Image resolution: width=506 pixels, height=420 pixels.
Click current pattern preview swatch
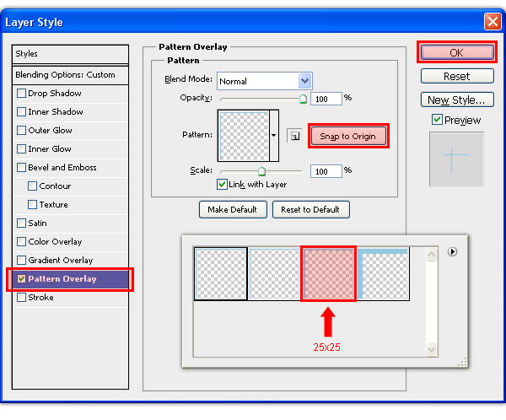point(244,136)
